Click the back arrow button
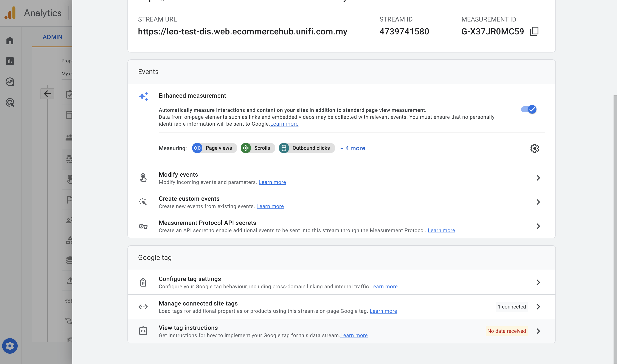Image resolution: width=617 pixels, height=364 pixels. click(47, 94)
